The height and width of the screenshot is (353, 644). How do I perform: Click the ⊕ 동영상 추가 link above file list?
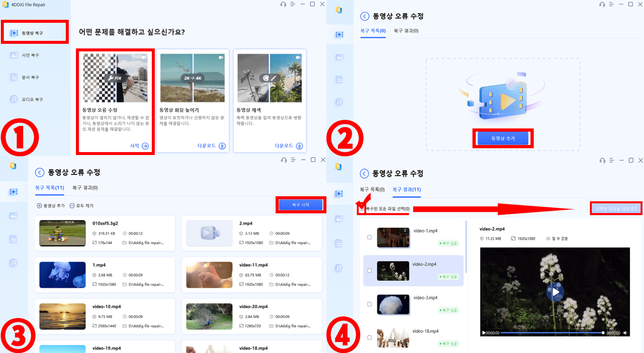coord(51,206)
